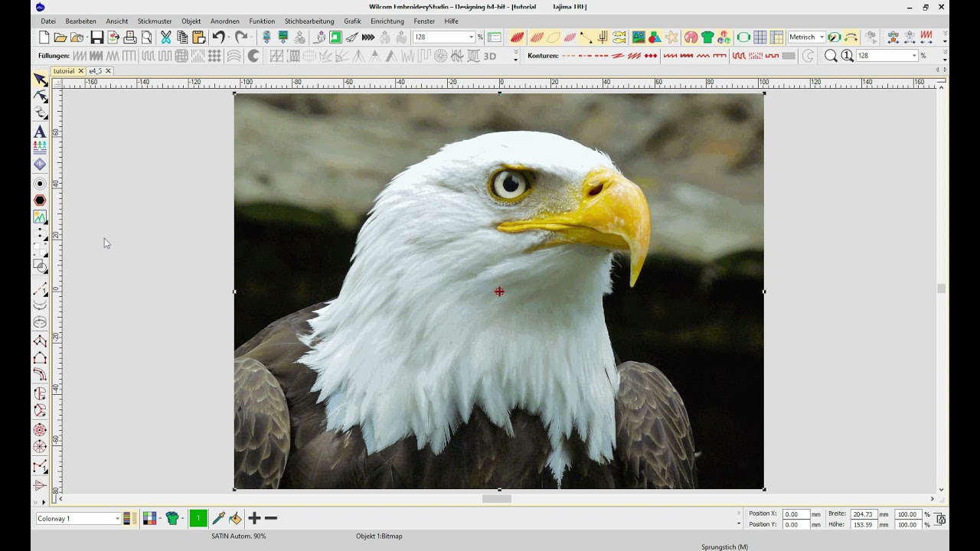
Task: Paste from clipboard using the paste icon
Action: pos(199,37)
